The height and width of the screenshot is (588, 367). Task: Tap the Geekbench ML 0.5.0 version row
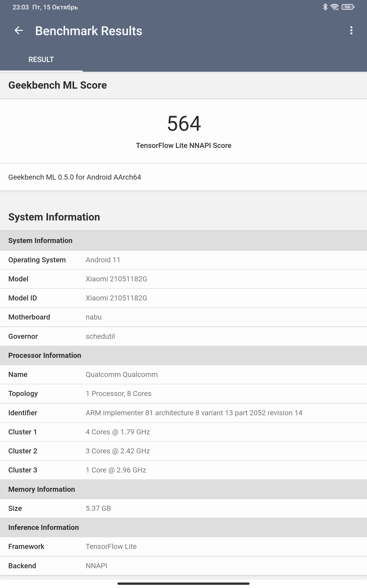(183, 177)
